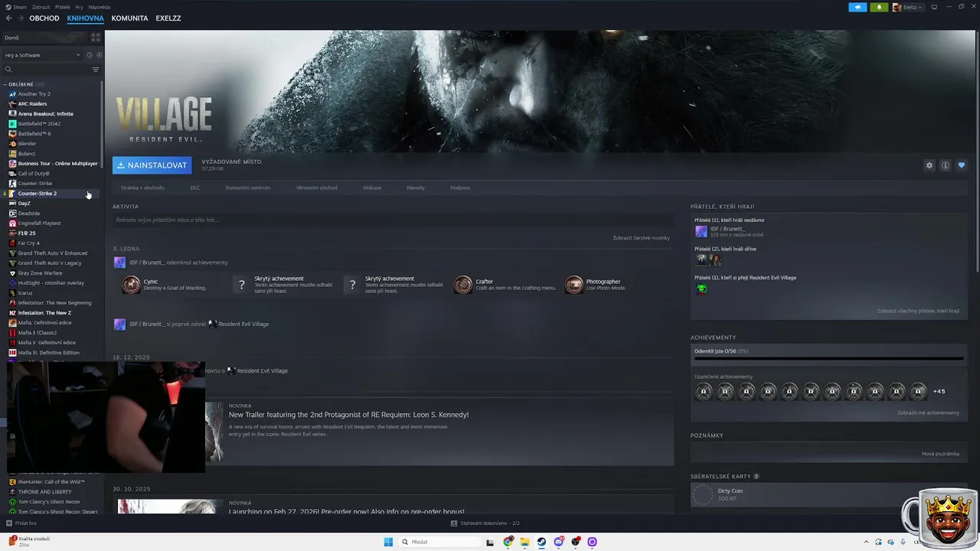Click trading cards help question mark
Screen dimensions: 980x551
pos(756,477)
